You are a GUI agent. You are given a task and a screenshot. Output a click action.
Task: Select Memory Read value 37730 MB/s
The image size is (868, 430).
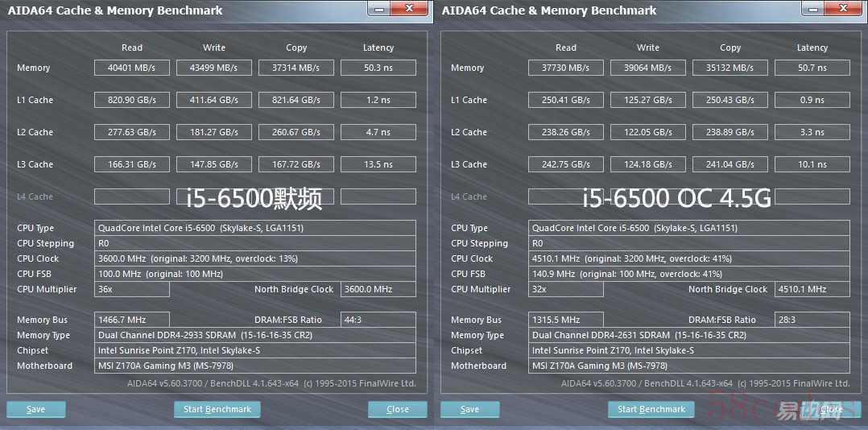coord(566,68)
